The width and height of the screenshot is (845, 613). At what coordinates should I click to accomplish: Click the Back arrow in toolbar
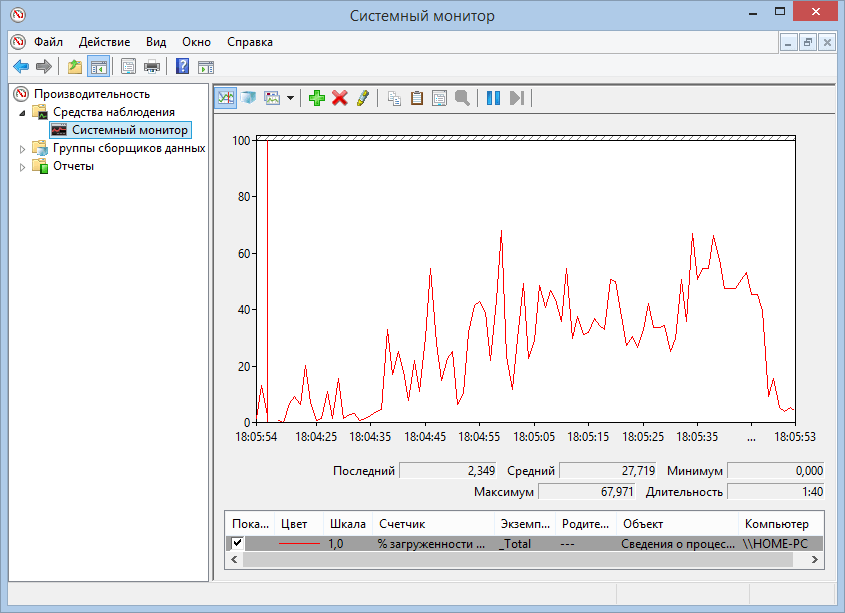pos(20,67)
